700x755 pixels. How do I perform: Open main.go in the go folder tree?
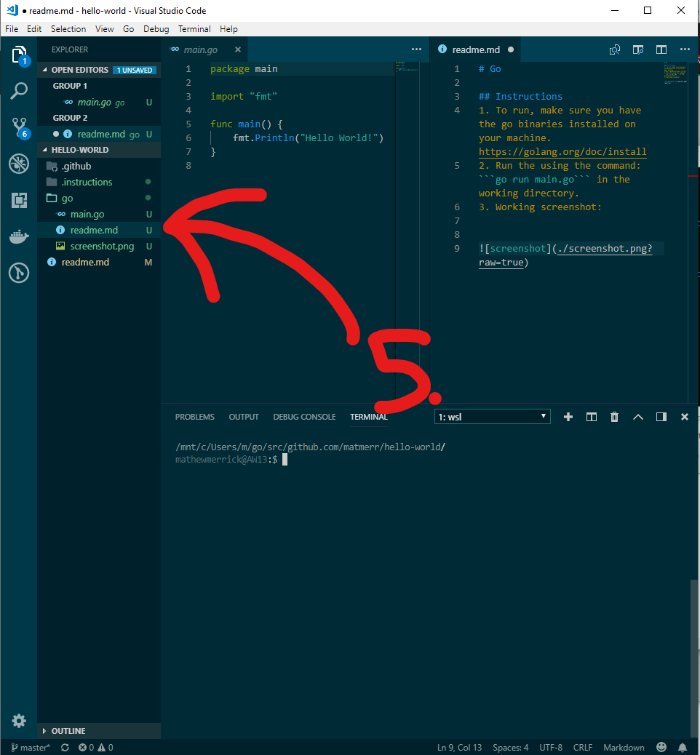(99, 215)
